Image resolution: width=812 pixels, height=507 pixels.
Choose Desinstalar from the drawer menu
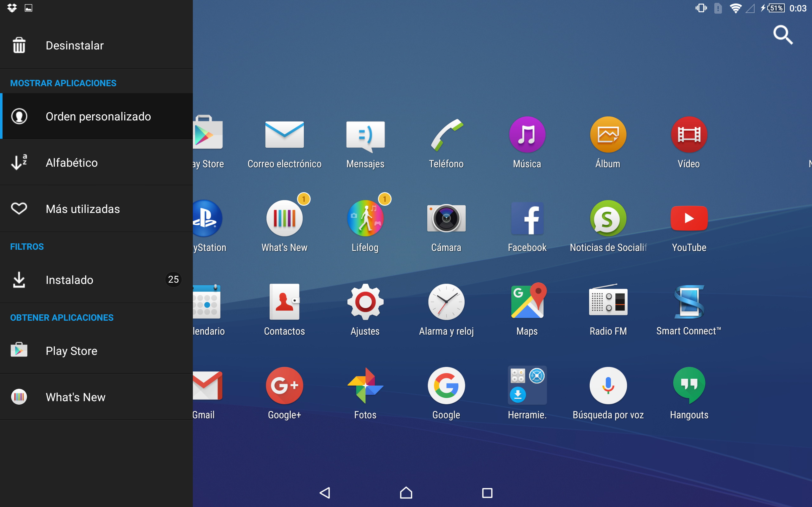point(75,45)
